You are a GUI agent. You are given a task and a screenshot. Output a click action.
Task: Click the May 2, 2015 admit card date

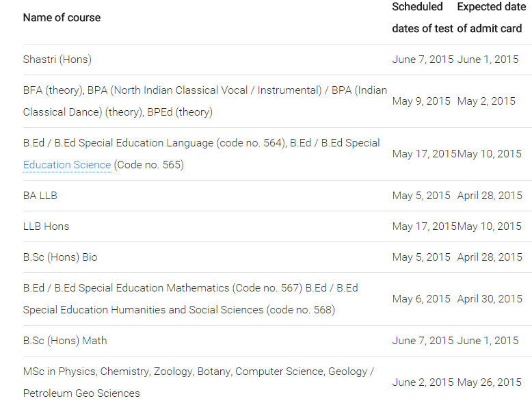[x=486, y=101]
